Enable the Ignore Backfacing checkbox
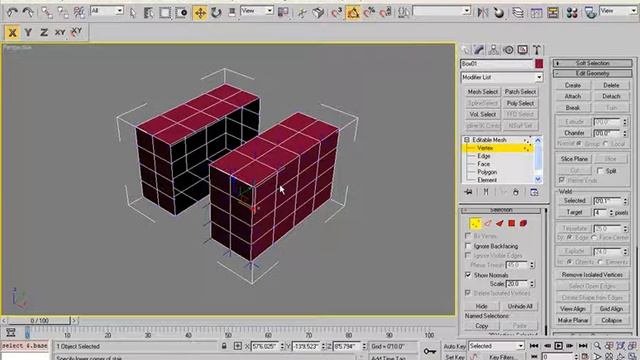The width and height of the screenshot is (640, 360). pos(468,246)
